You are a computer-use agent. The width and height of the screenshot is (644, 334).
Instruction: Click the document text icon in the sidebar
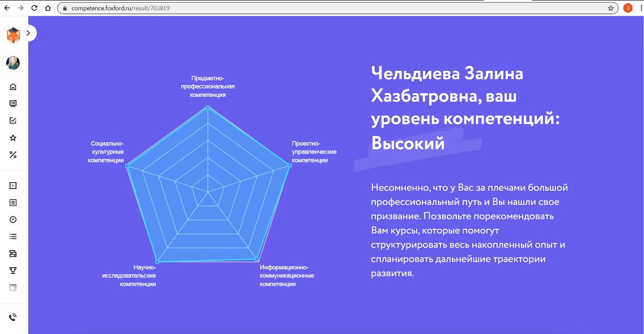tap(13, 202)
